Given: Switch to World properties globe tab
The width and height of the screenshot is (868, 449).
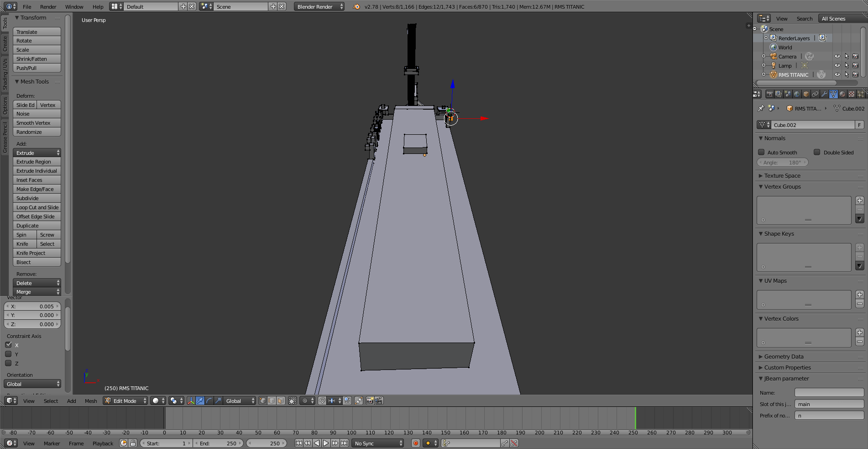Looking at the screenshot, I should tap(797, 94).
